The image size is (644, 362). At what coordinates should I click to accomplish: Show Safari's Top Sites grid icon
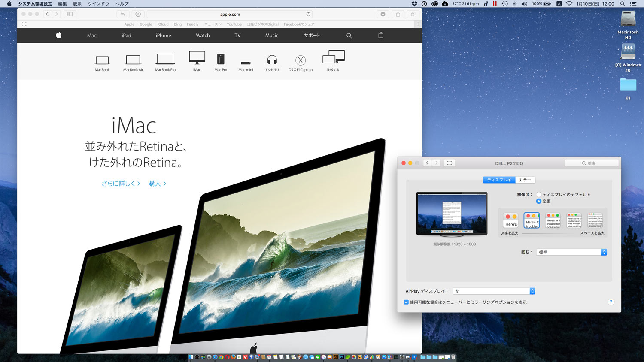[24, 24]
